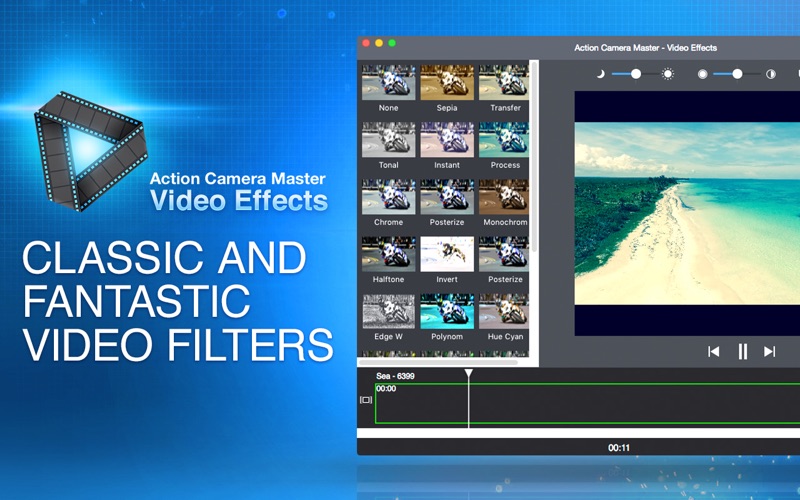This screenshot has width=800, height=500.
Task: Minimize the window with yellow button
Action: click(x=379, y=43)
